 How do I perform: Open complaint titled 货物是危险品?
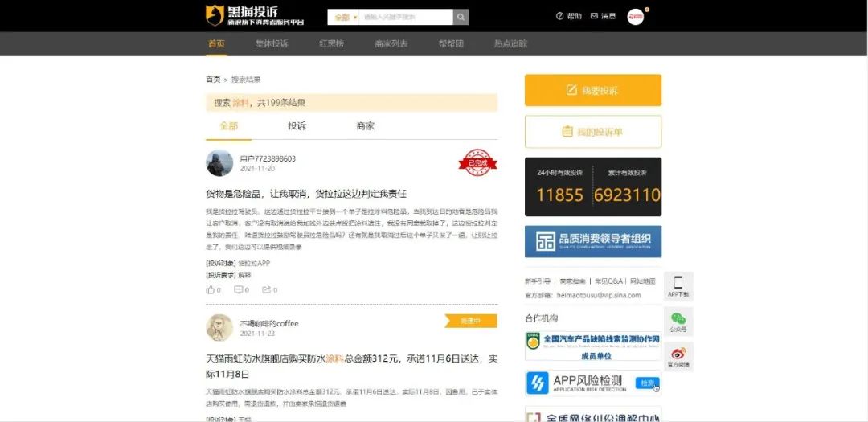click(x=306, y=194)
